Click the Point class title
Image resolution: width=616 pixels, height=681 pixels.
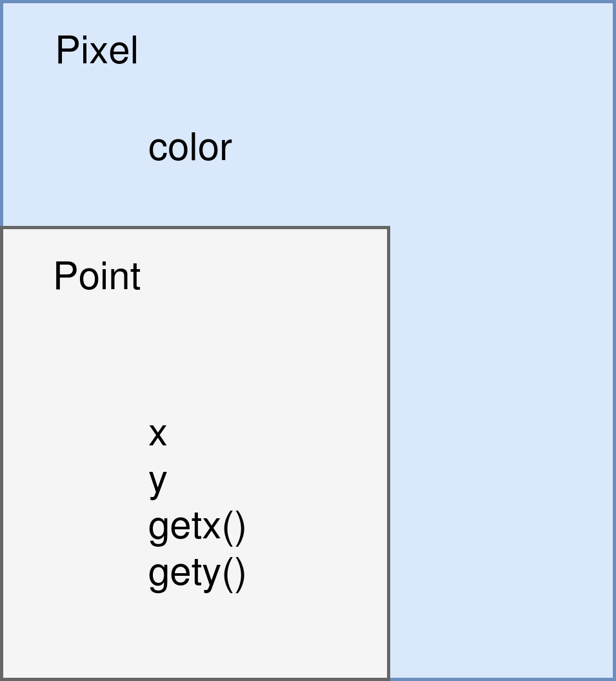[x=97, y=276]
